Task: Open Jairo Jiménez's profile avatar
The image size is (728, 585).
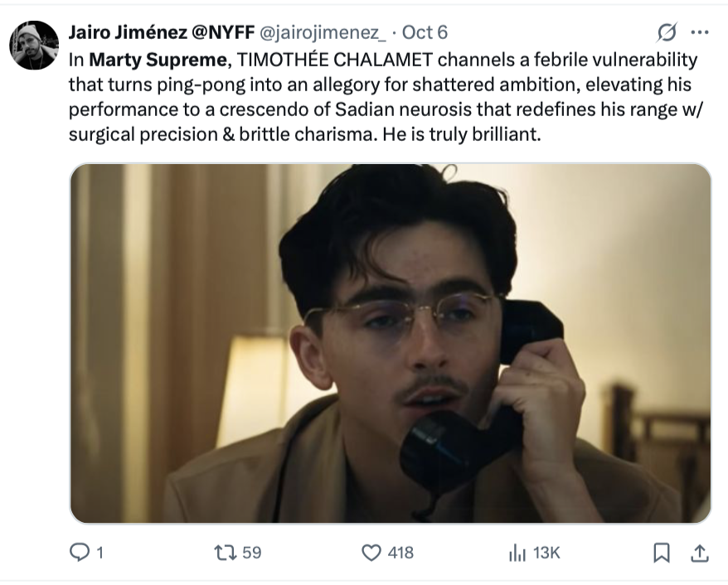Action: (34, 45)
